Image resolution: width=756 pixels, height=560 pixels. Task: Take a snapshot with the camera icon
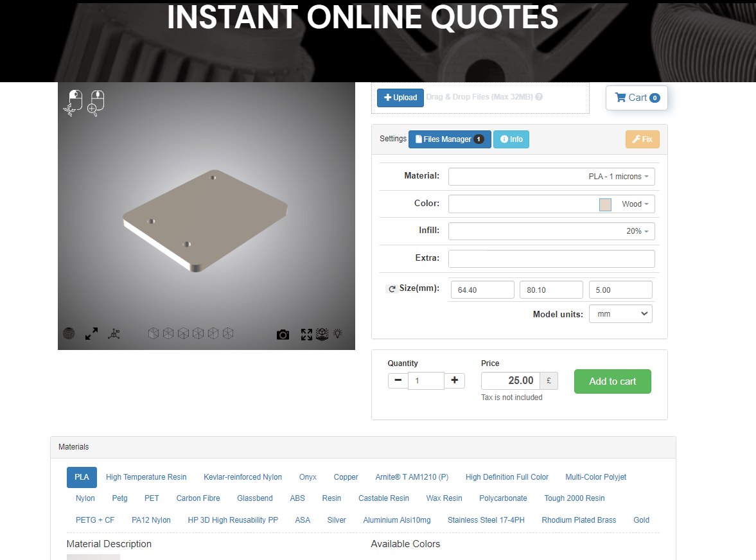(x=283, y=334)
